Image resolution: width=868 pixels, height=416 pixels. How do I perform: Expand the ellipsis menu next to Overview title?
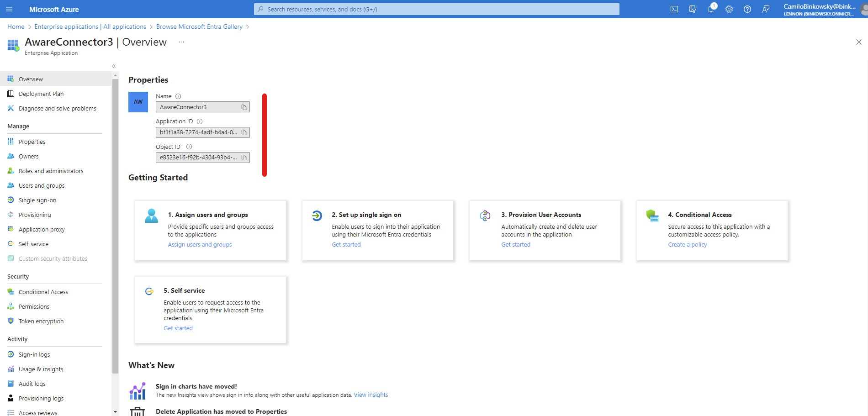[x=180, y=42]
